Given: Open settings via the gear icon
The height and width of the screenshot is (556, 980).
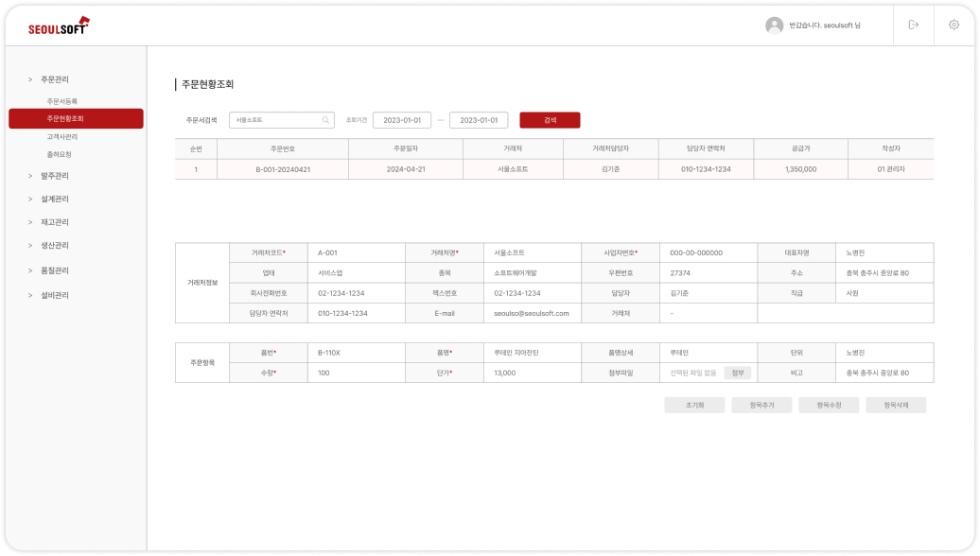Looking at the screenshot, I should tap(953, 26).
